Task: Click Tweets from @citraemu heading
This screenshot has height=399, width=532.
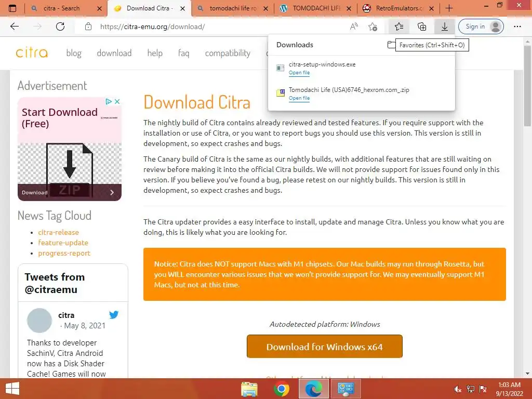Action: coord(55,283)
